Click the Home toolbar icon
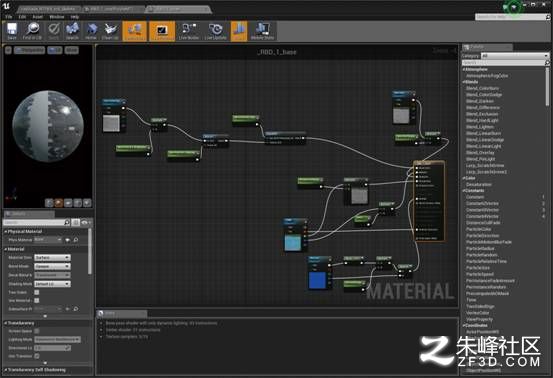The height and width of the screenshot is (378, 553). pyautogui.click(x=91, y=31)
